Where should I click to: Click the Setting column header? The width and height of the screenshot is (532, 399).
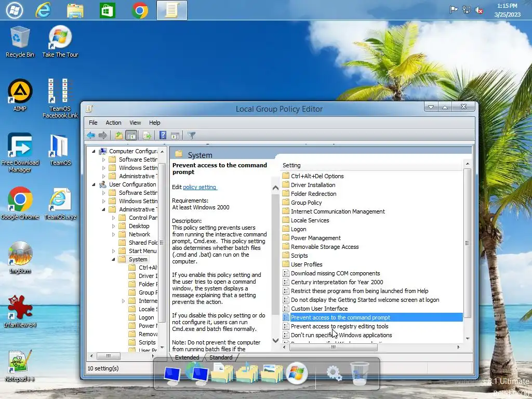click(x=371, y=165)
